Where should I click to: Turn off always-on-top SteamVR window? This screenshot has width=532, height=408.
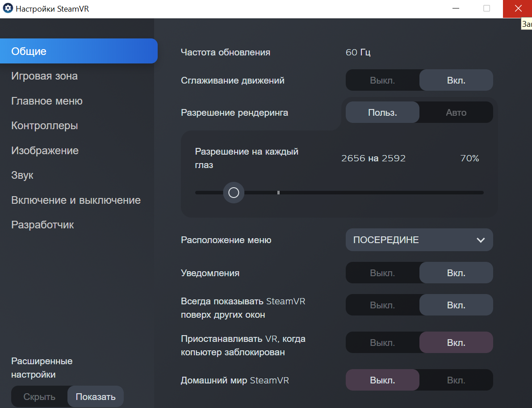(x=382, y=305)
